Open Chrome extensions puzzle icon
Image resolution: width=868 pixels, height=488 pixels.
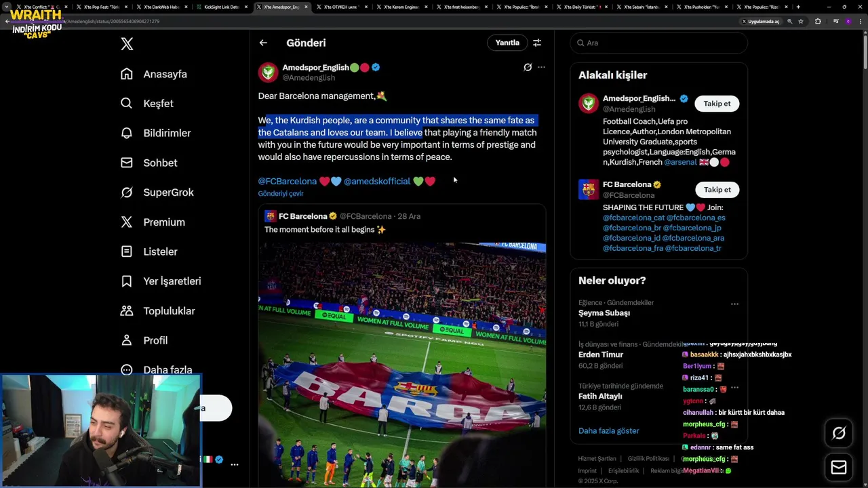click(817, 21)
